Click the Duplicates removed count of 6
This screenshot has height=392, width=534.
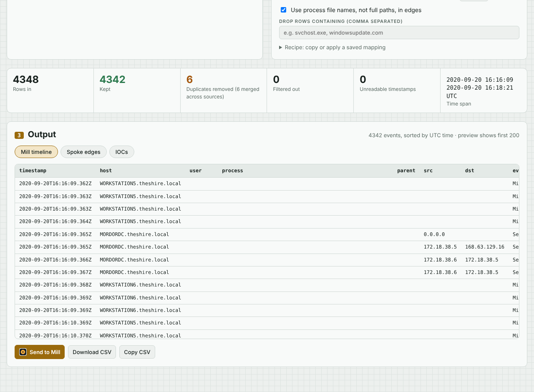click(x=190, y=80)
